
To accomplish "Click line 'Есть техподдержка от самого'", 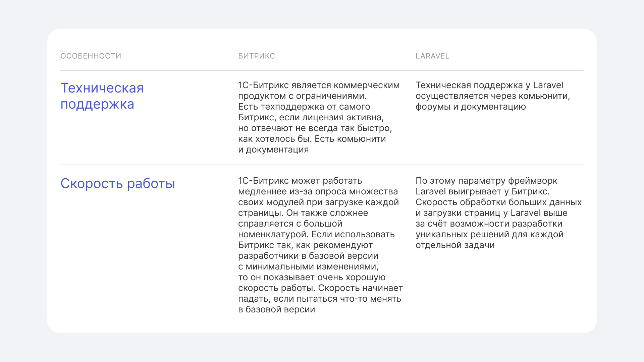I will coord(304,107).
